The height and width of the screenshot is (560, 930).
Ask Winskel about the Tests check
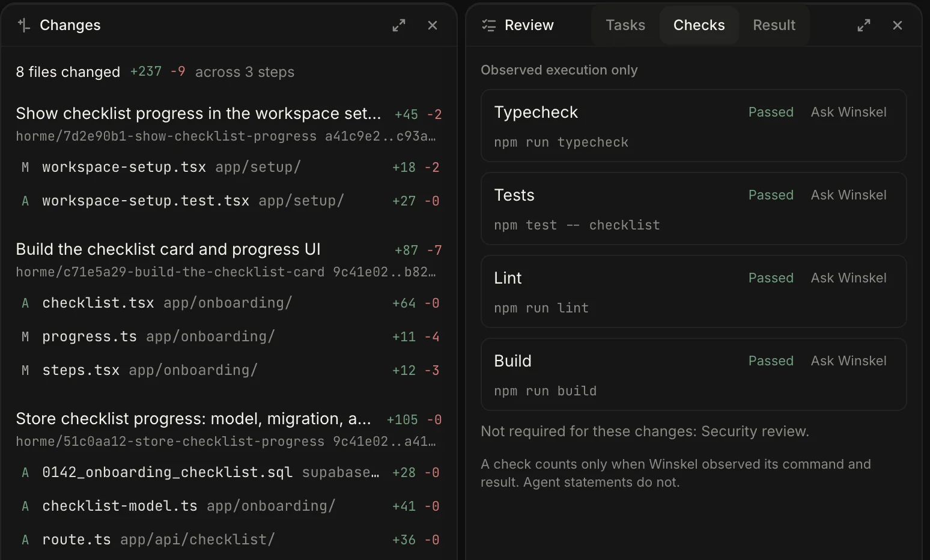coord(849,195)
